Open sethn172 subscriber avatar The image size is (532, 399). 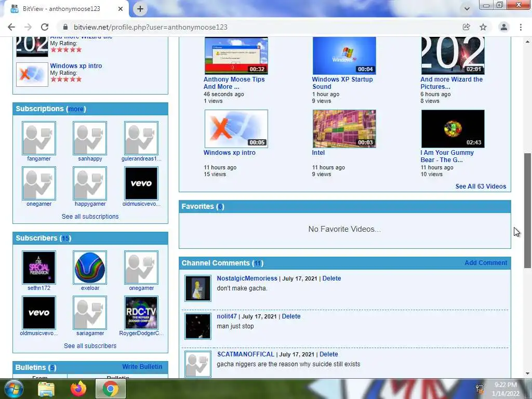pos(39,268)
